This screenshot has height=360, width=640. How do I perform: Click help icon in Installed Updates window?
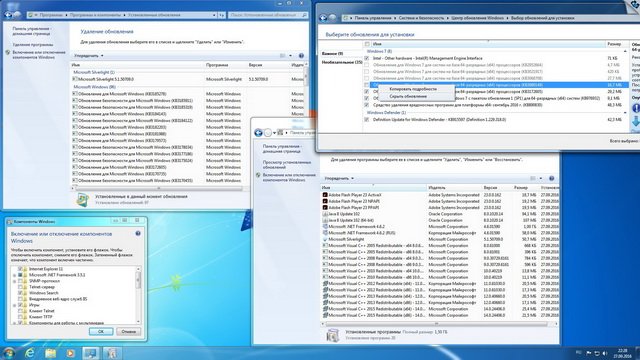coord(301,56)
